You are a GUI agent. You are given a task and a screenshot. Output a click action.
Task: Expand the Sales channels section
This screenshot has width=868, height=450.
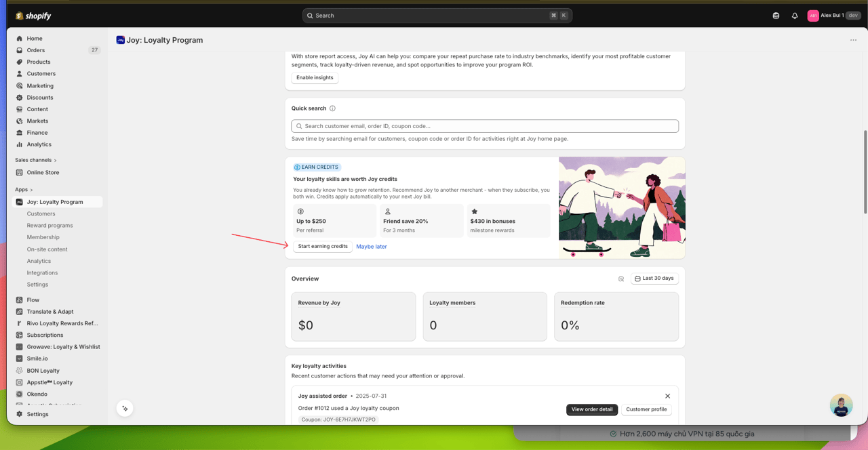click(x=36, y=160)
